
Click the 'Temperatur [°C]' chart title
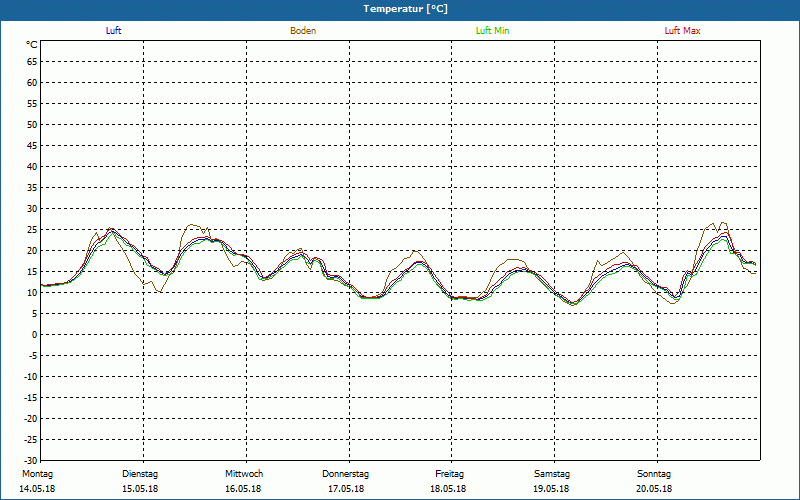pos(406,9)
